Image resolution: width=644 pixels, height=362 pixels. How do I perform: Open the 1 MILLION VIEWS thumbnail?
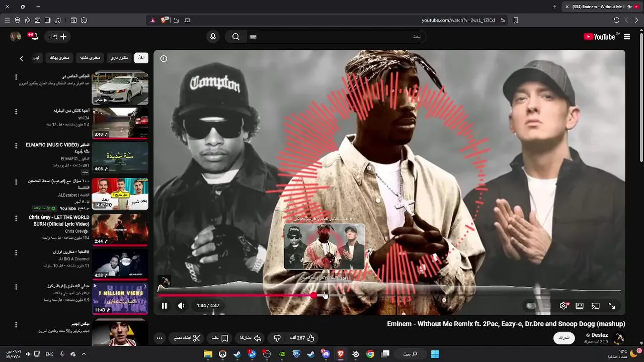[120, 299]
